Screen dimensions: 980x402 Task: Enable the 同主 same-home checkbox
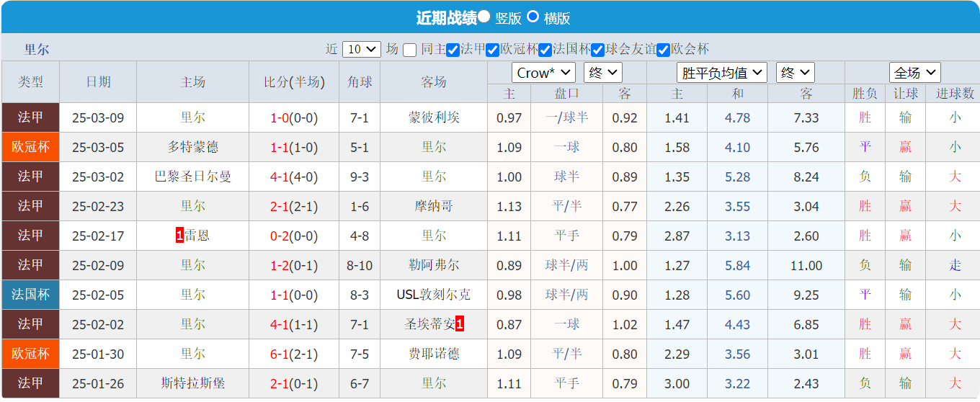[409, 50]
